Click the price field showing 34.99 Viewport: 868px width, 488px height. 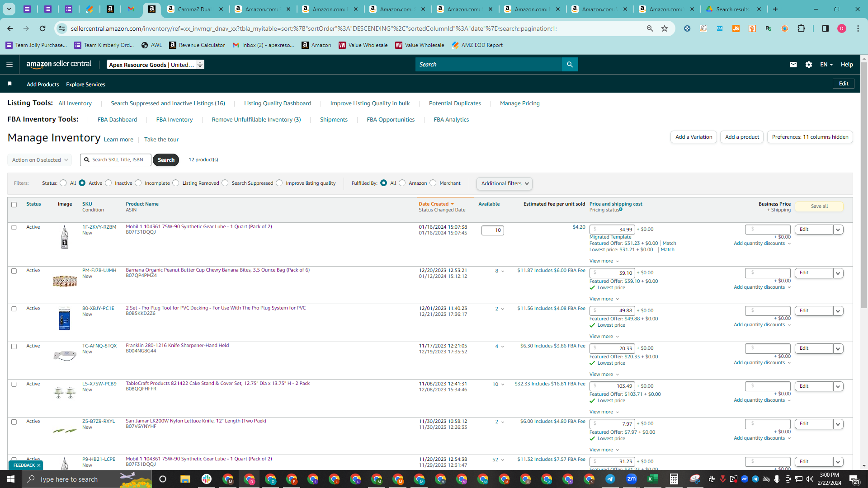[612, 230]
